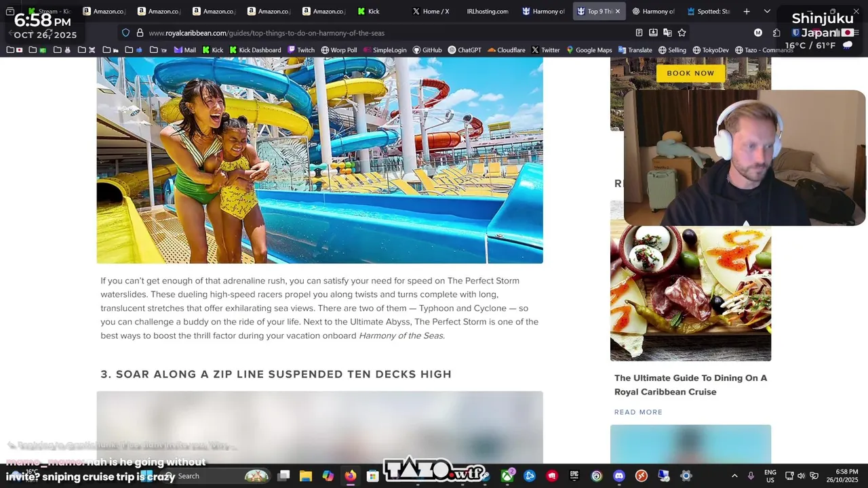This screenshot has width=868, height=488.
Task: Click the round M extension icon
Action: pos(758,33)
